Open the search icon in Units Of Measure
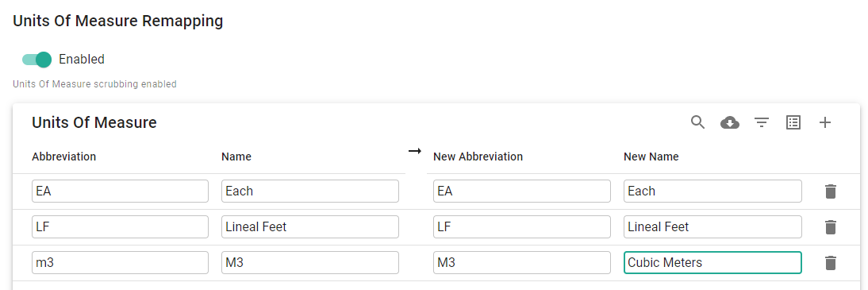The height and width of the screenshot is (290, 868). (697, 122)
